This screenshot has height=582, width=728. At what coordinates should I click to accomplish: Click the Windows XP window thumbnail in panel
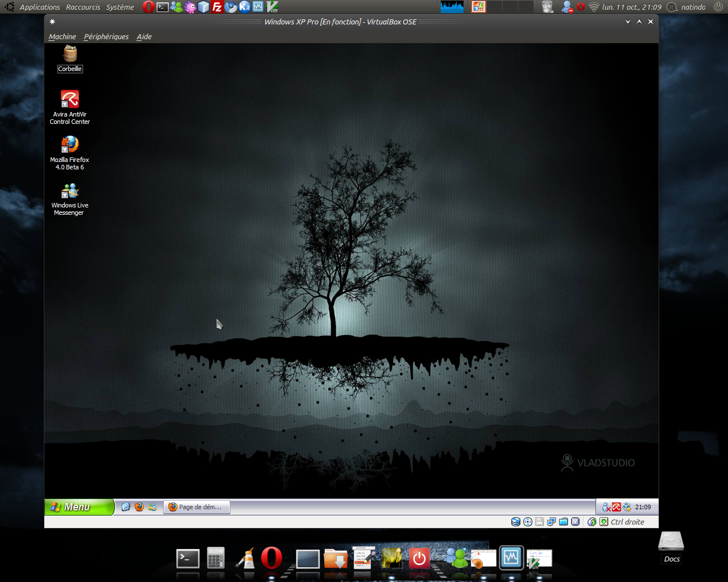[479, 7]
